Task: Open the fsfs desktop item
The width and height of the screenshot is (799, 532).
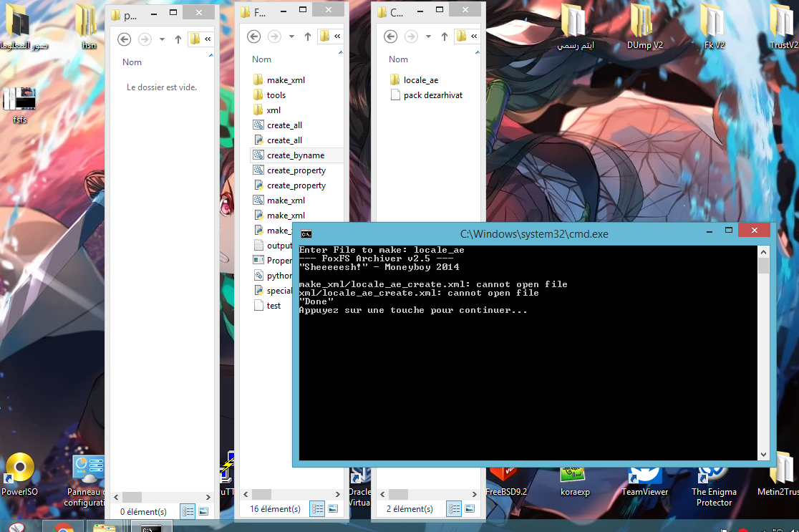Action: [19, 105]
